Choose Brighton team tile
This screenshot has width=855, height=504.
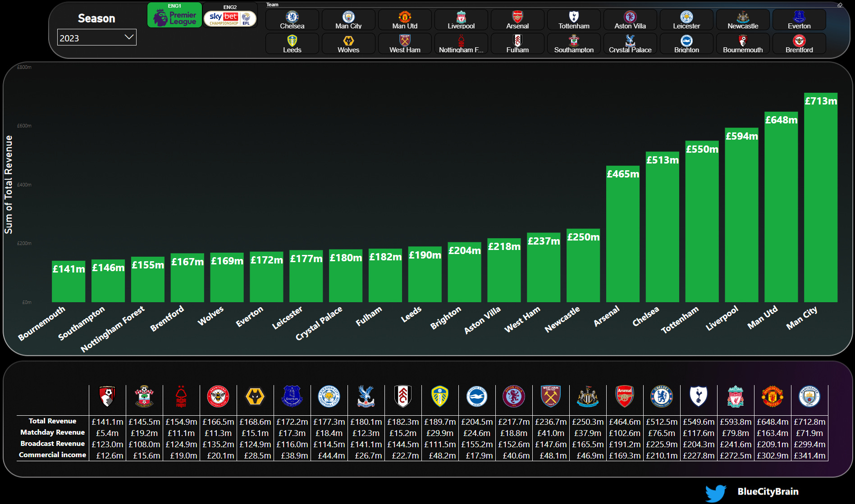coord(686,44)
